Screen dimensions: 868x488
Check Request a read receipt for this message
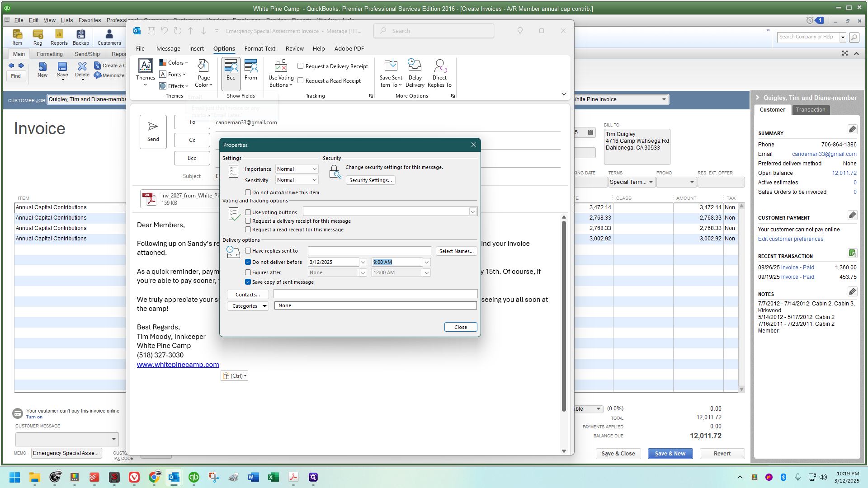pyautogui.click(x=248, y=230)
